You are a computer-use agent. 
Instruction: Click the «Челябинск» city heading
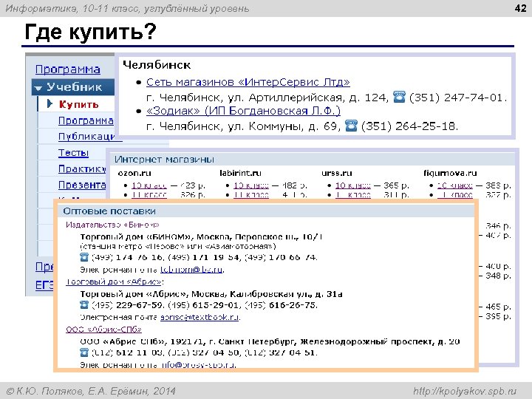click(157, 65)
